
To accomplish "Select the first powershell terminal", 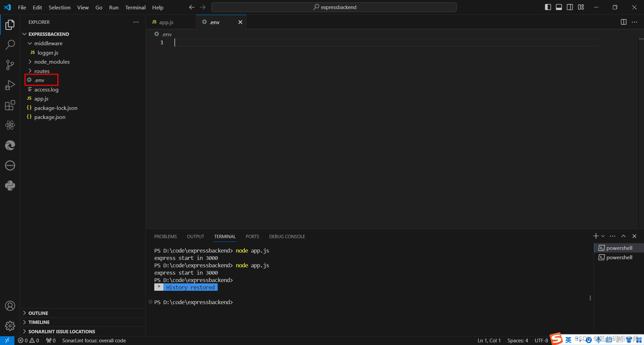I will click(619, 248).
